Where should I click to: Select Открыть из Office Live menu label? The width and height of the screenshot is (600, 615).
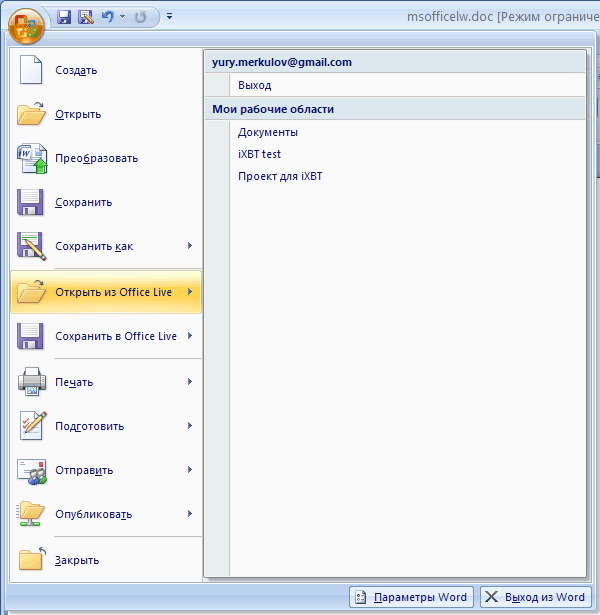[x=113, y=292]
